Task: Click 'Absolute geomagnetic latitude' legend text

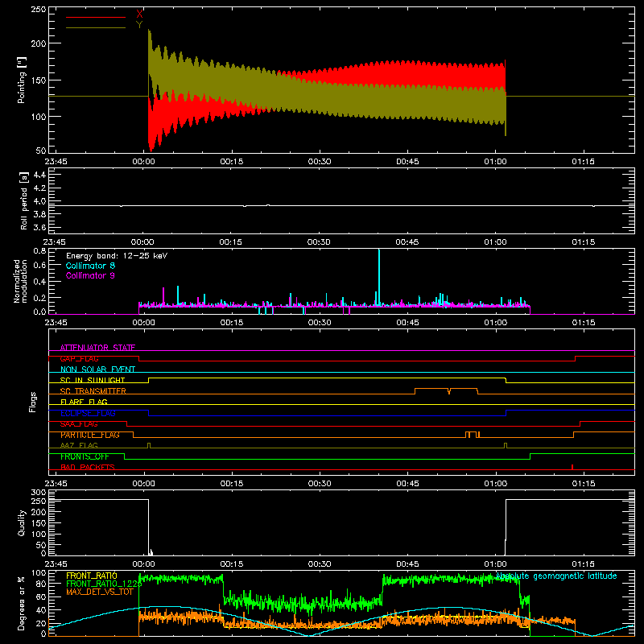Action: tap(556, 576)
